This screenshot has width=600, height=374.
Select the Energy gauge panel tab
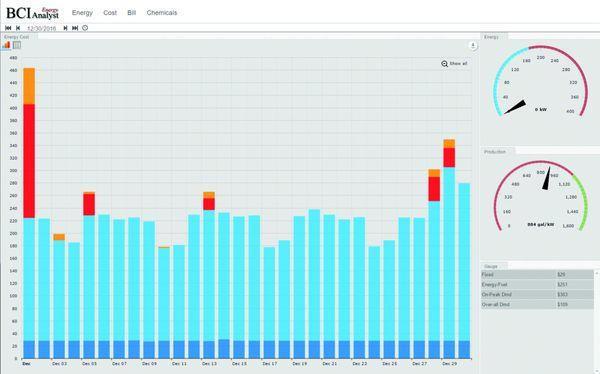click(494, 37)
